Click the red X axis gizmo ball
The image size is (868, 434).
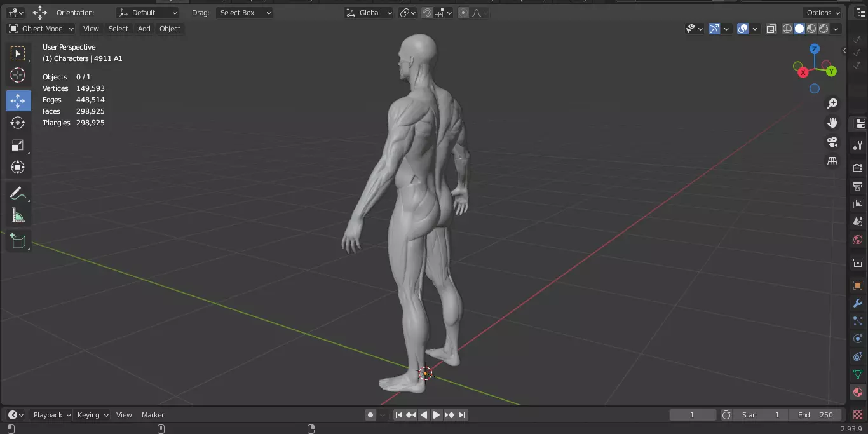point(803,72)
